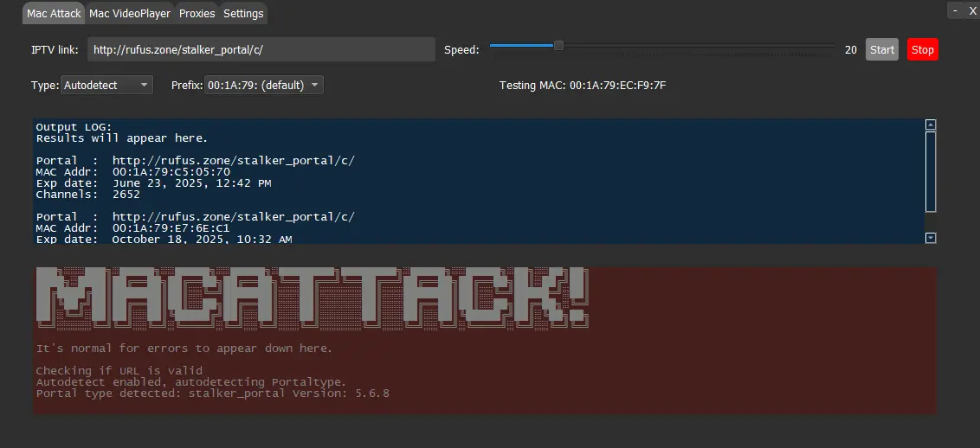This screenshot has width=980, height=448.
Task: Click the IPTV link input field
Action: coord(261,49)
